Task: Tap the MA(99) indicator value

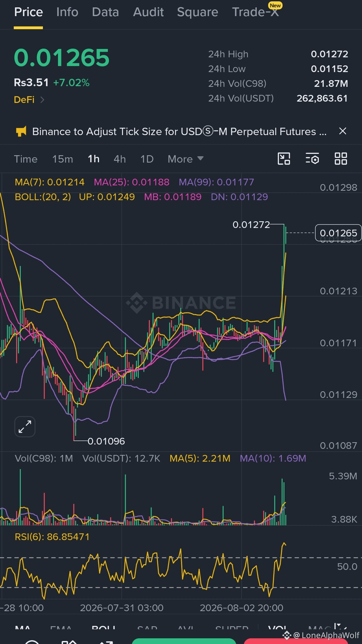Action: (216, 182)
